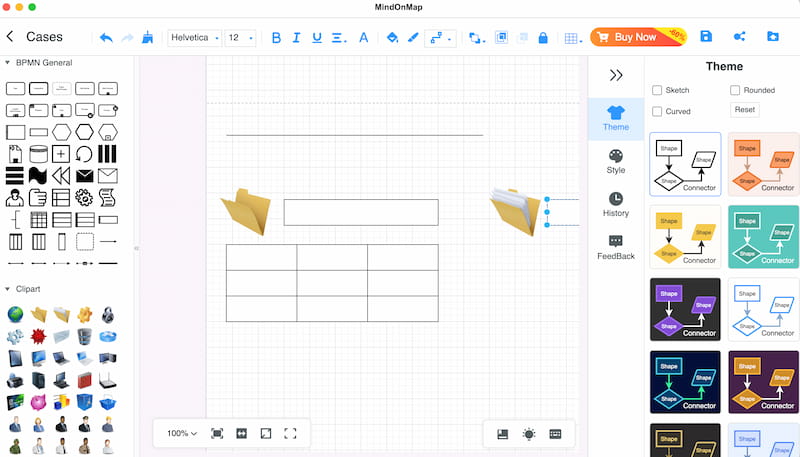Open the arrange order dropdown
The image size is (800, 457).
point(477,38)
